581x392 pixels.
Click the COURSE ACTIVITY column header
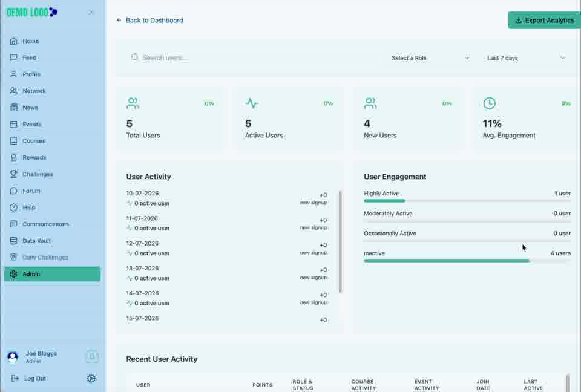(x=364, y=385)
